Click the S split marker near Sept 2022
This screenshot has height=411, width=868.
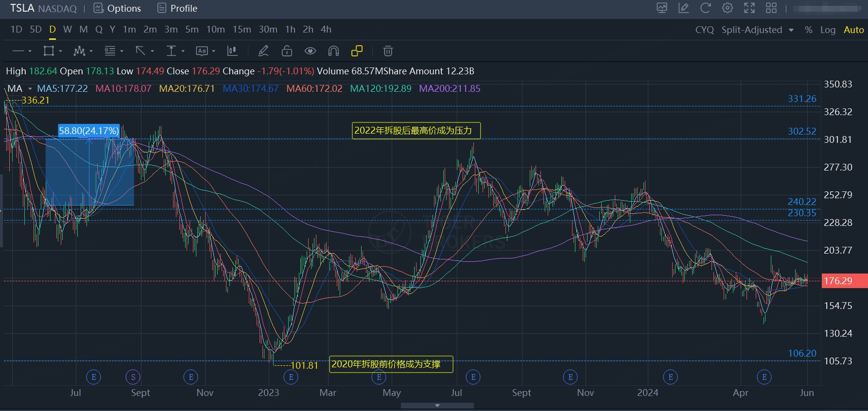pyautogui.click(x=133, y=377)
